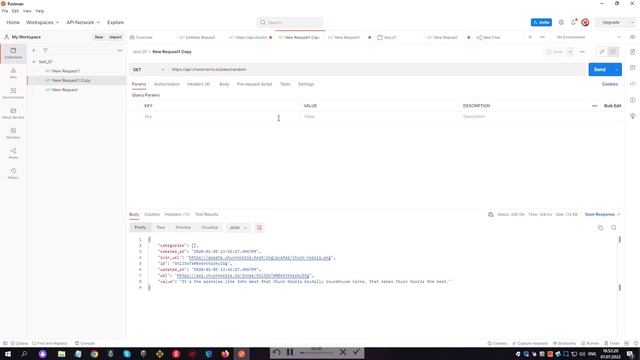640x360 pixels.
Task: Collapse the test_01 collection tree
Action: click(34, 62)
